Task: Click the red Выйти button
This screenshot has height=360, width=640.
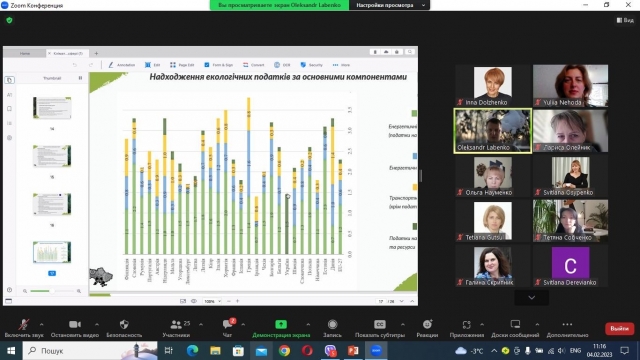Action: point(619,329)
